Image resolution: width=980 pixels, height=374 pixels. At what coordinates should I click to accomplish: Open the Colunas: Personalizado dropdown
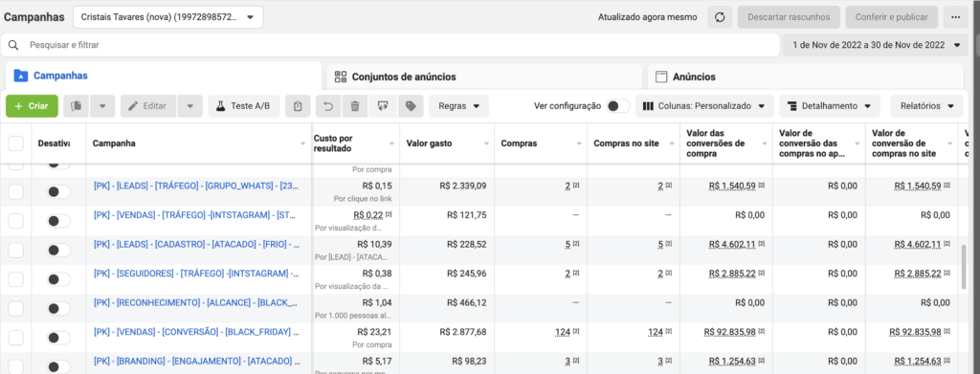click(704, 106)
